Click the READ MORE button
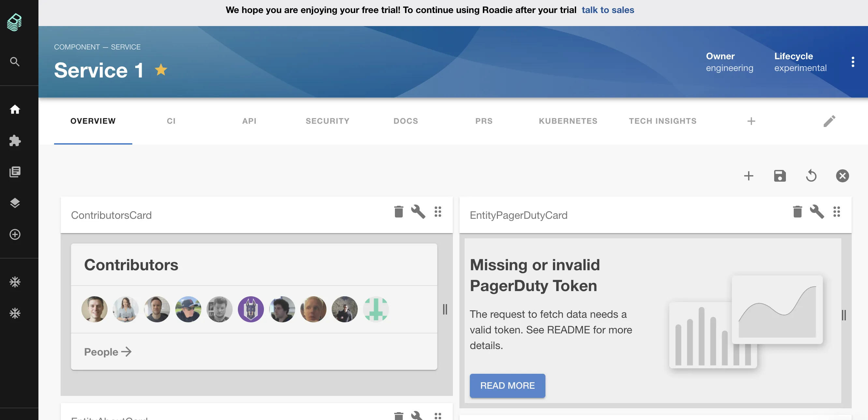This screenshot has height=420, width=868. (507, 385)
